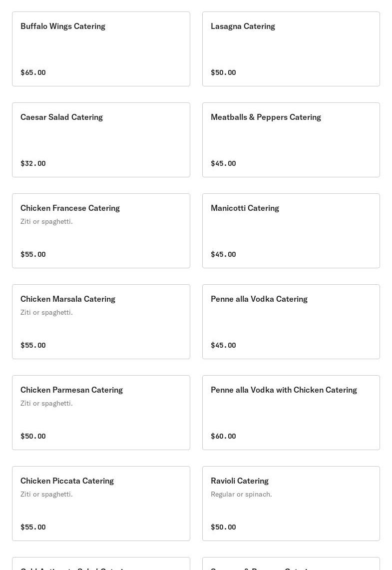Choose the Ravioli Catering card
The height and width of the screenshot is (570, 392).
(x=291, y=504)
